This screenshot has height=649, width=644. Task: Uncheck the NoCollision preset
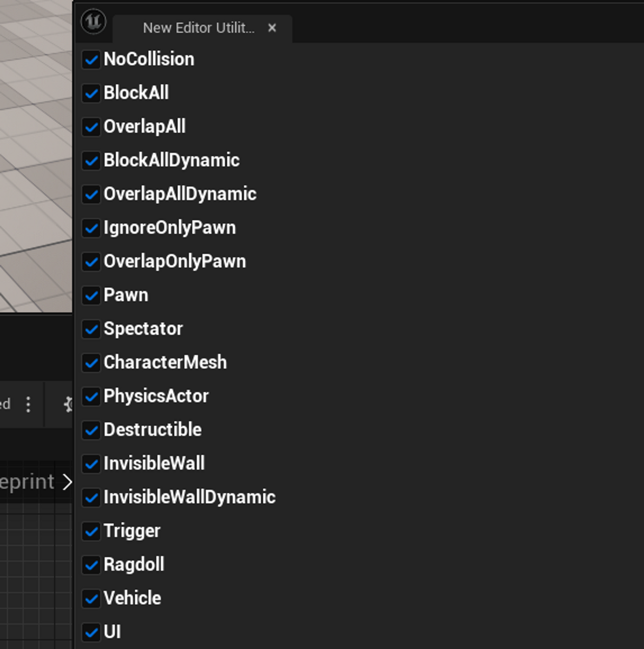click(90, 61)
